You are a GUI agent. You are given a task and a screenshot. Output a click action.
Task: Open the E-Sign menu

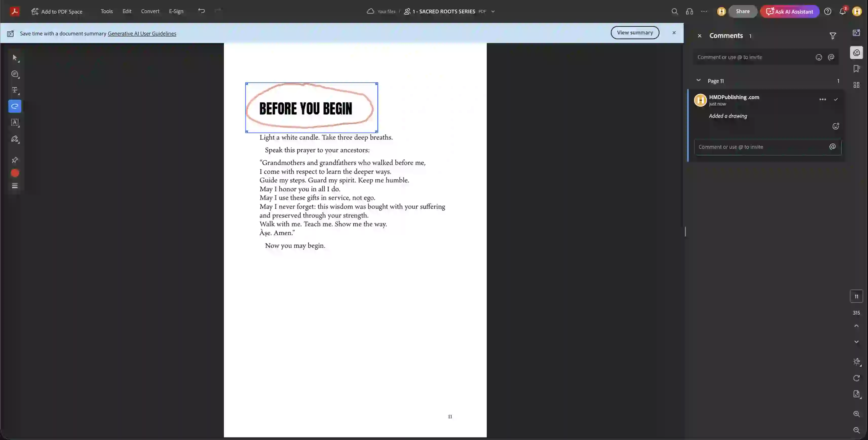click(x=176, y=11)
